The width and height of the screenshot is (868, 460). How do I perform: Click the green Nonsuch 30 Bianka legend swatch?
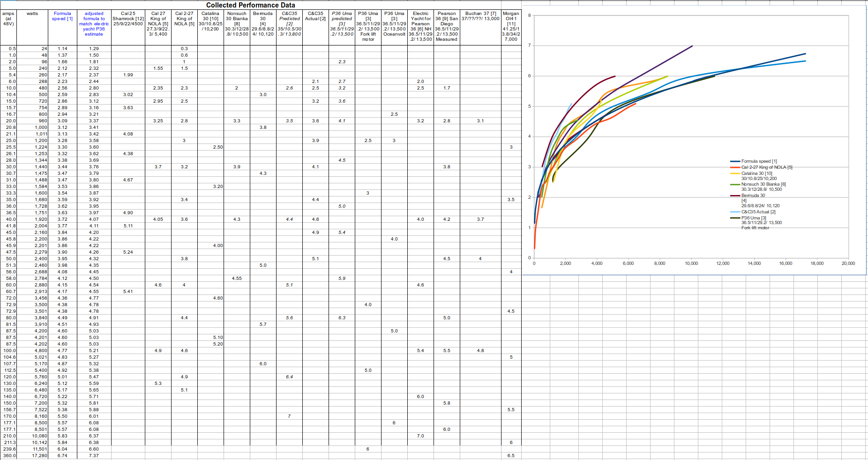[x=735, y=184]
